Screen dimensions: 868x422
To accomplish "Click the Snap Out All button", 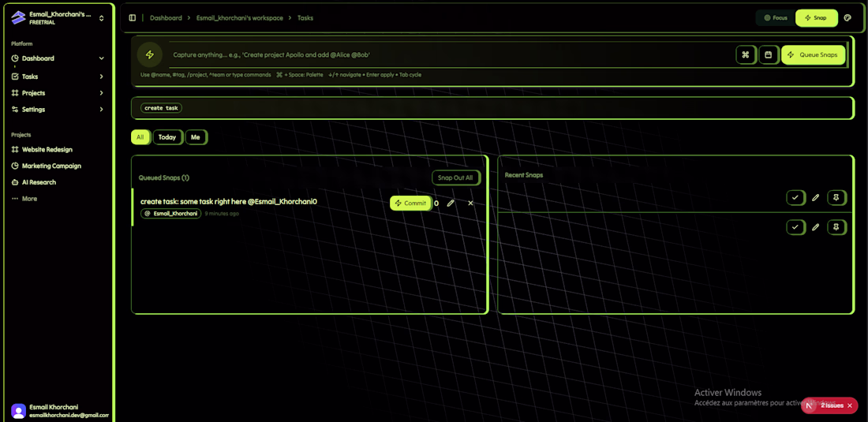I will [455, 177].
